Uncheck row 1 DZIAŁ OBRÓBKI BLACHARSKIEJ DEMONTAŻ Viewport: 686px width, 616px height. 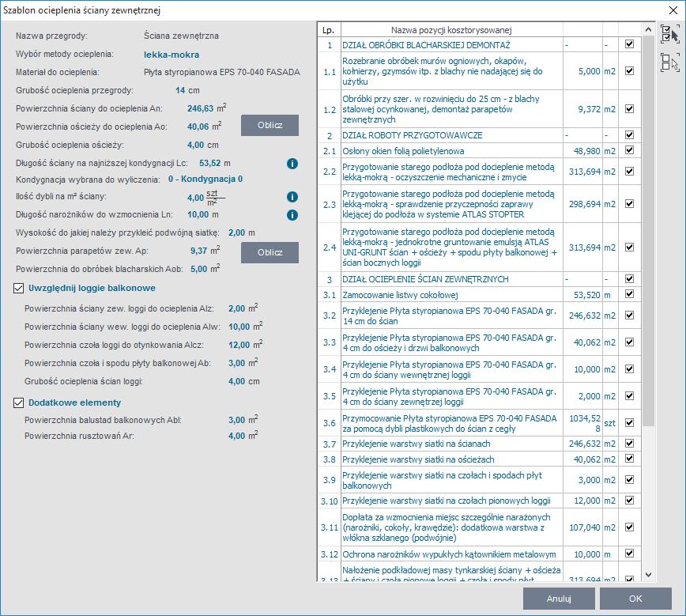630,43
